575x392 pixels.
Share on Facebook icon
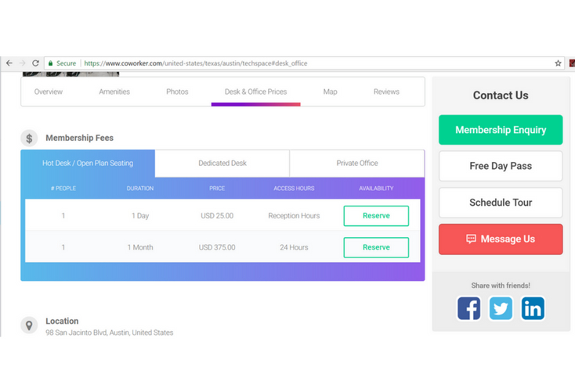468,307
